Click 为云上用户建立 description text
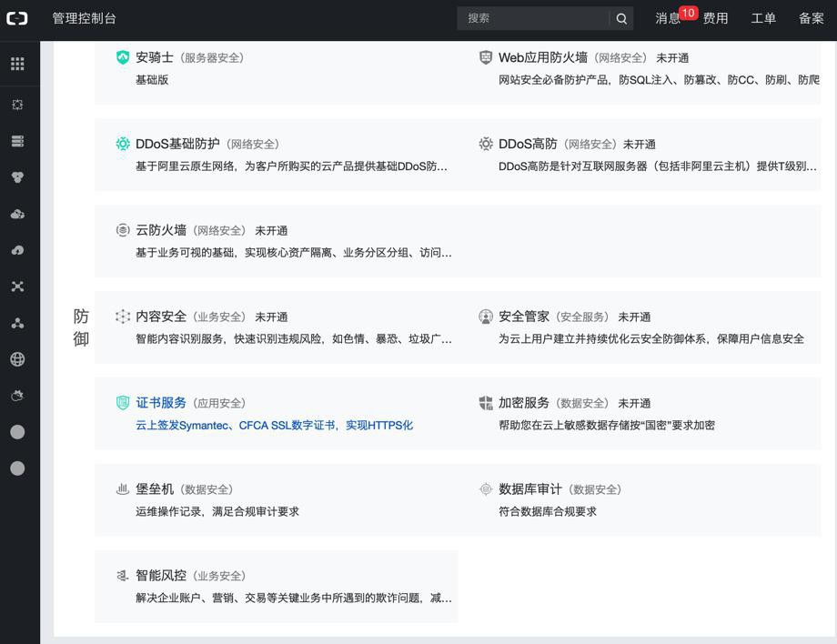Viewport: 837px width, 644px height. point(651,338)
